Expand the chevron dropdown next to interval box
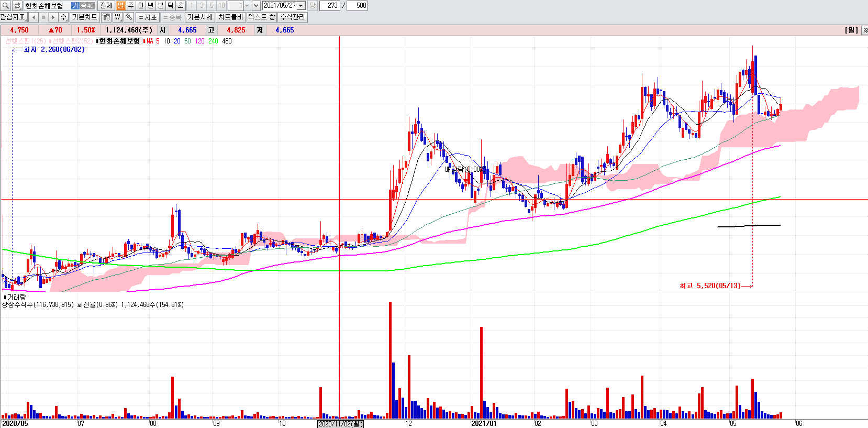Image resolution: width=868 pixels, height=428 pixels. pyautogui.click(x=256, y=5)
